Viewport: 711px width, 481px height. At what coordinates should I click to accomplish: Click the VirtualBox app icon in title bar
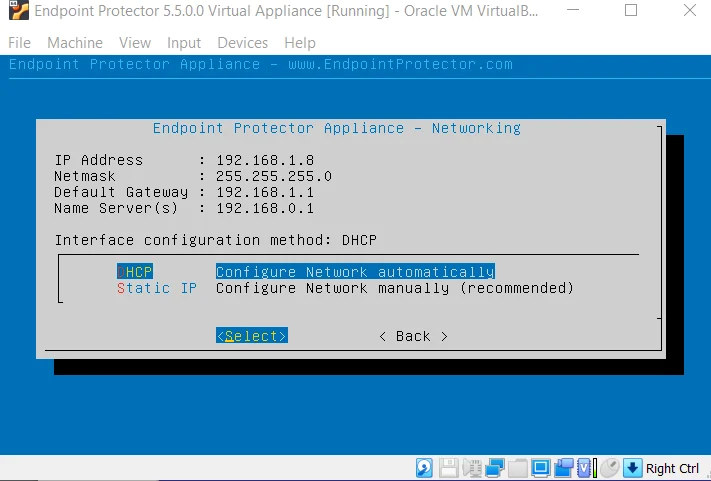(18, 10)
